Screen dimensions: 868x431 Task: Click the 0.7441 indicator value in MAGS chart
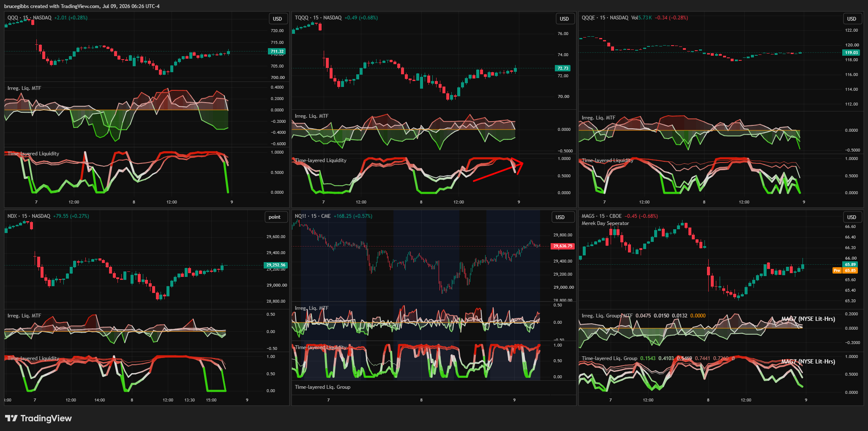pyautogui.click(x=702, y=358)
